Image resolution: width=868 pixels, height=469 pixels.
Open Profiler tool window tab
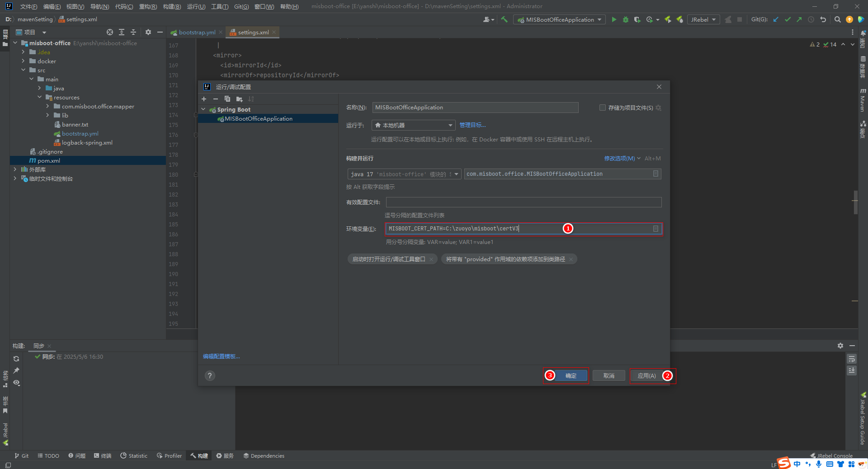(x=170, y=455)
